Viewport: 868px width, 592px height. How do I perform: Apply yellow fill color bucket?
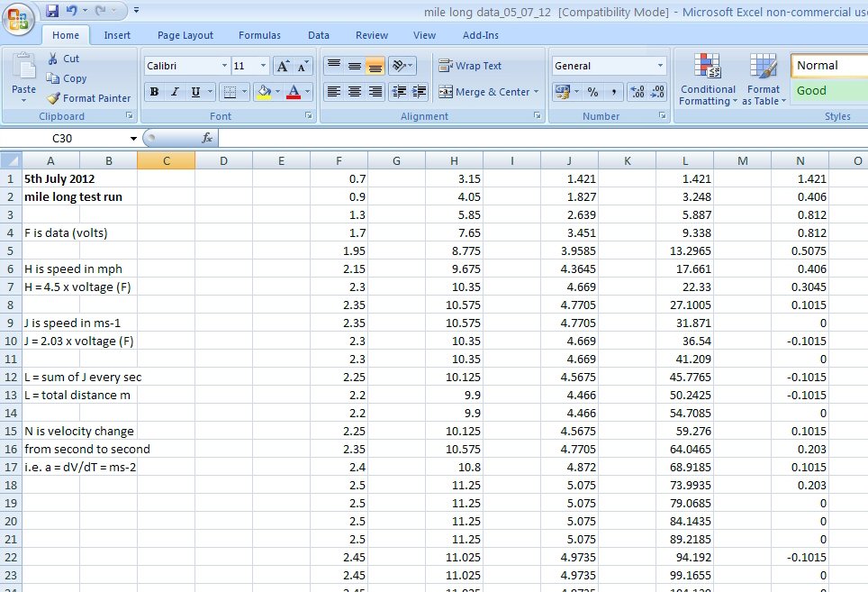pos(264,92)
